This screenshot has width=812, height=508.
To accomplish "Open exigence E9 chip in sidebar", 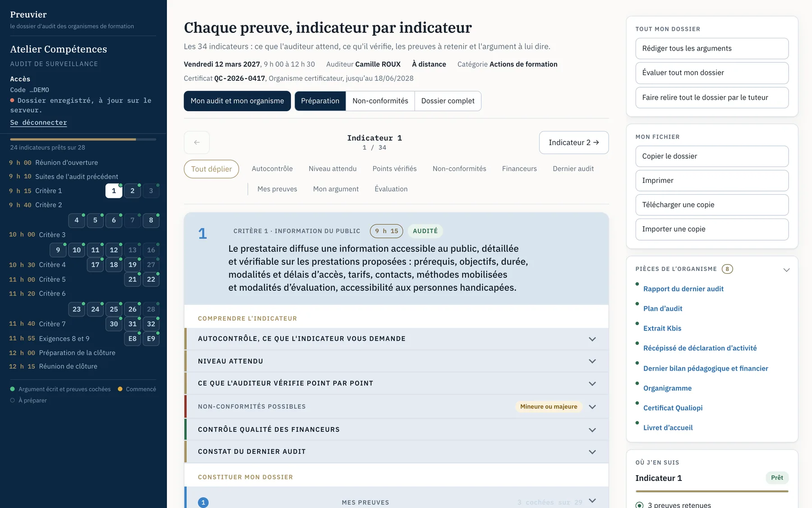I will click(151, 339).
